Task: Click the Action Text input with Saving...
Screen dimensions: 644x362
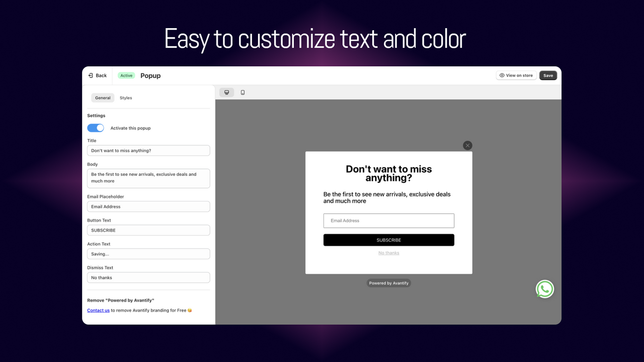Action: tap(148, 254)
